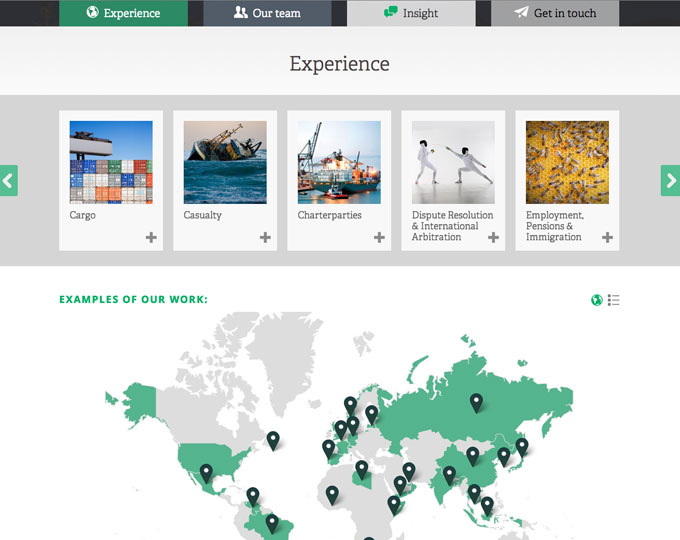Click the Cargo card title
The image size is (680, 540).
[x=82, y=215]
